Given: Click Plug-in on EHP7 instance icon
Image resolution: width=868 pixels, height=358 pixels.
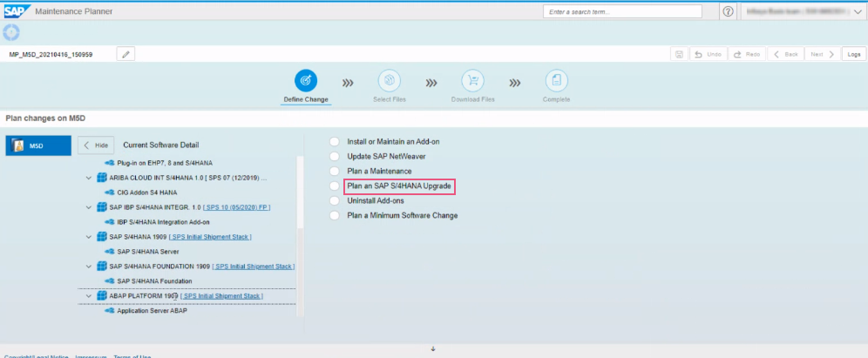Looking at the screenshot, I should click(x=110, y=163).
